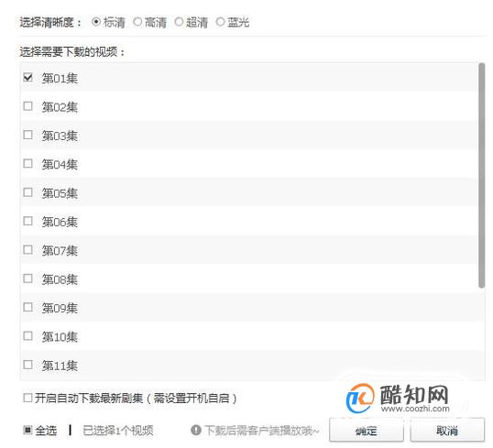
Task: Enable the 第04集 episode checkbox
Action: pyautogui.click(x=28, y=163)
